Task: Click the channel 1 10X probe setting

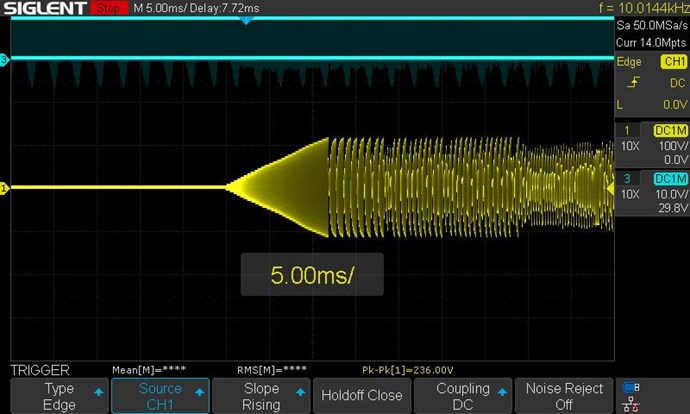Action: point(630,146)
